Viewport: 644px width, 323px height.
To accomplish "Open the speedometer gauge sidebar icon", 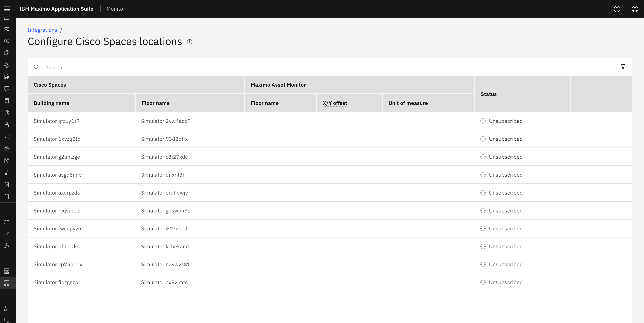I will (x=7, y=234).
